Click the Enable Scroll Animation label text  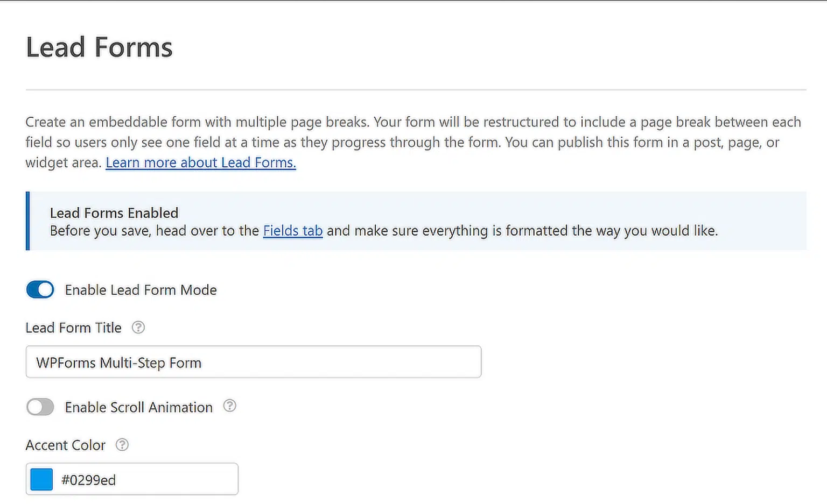[x=138, y=407]
